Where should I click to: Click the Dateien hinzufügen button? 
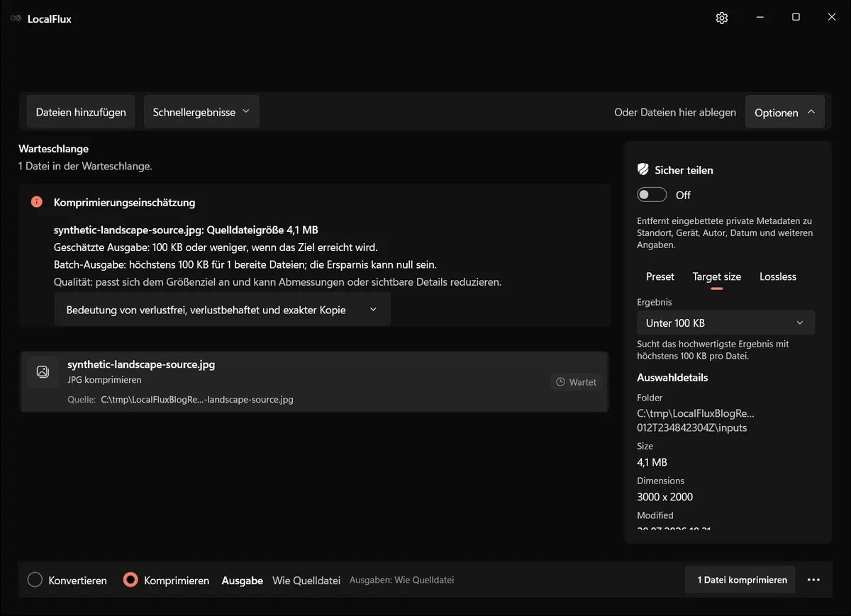pos(81,112)
